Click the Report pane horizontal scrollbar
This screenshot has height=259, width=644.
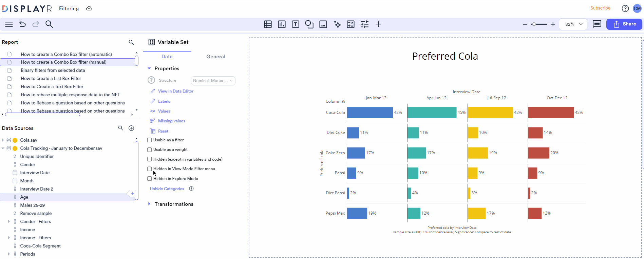42,114
